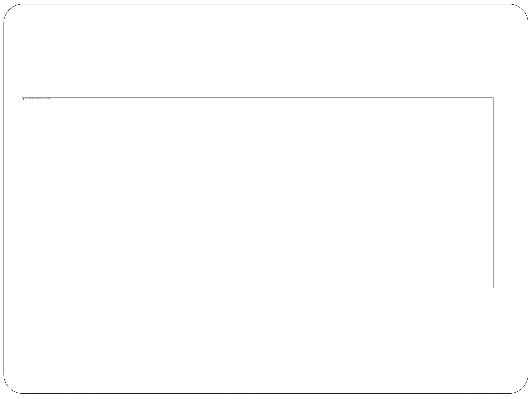Select the 'image part not found' error text
This screenshot has height=399, width=532.
coord(38,99)
